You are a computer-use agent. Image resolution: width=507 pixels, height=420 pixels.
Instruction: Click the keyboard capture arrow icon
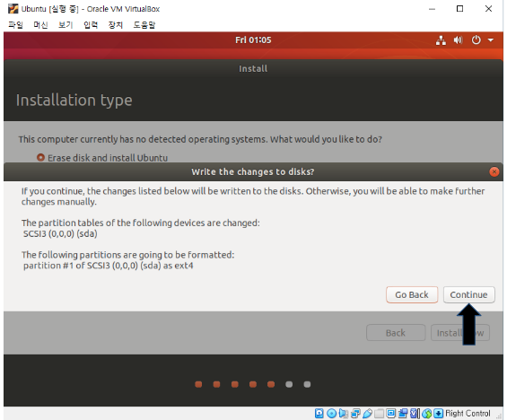[438, 413]
